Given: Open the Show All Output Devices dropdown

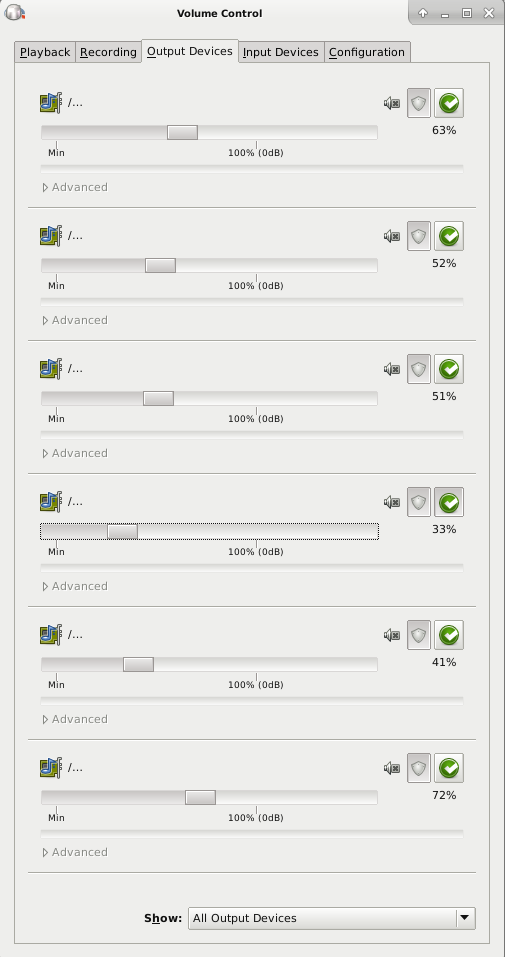Looking at the screenshot, I should click(332, 919).
